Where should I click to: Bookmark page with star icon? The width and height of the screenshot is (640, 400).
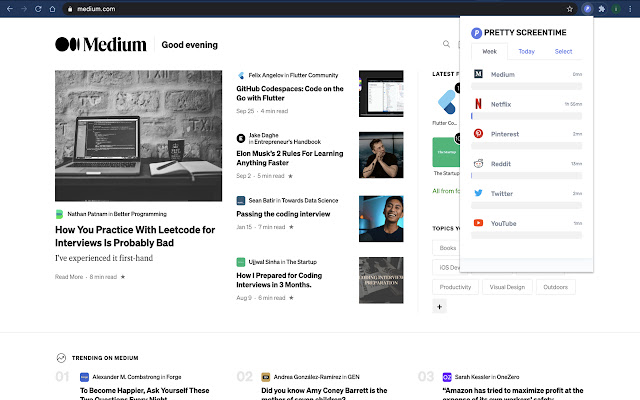tap(570, 9)
